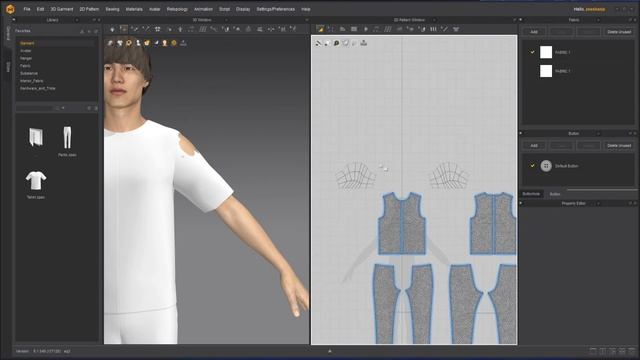
Task: Click the rectangle tool icon in 2D toolbar
Action: [x=354, y=29]
